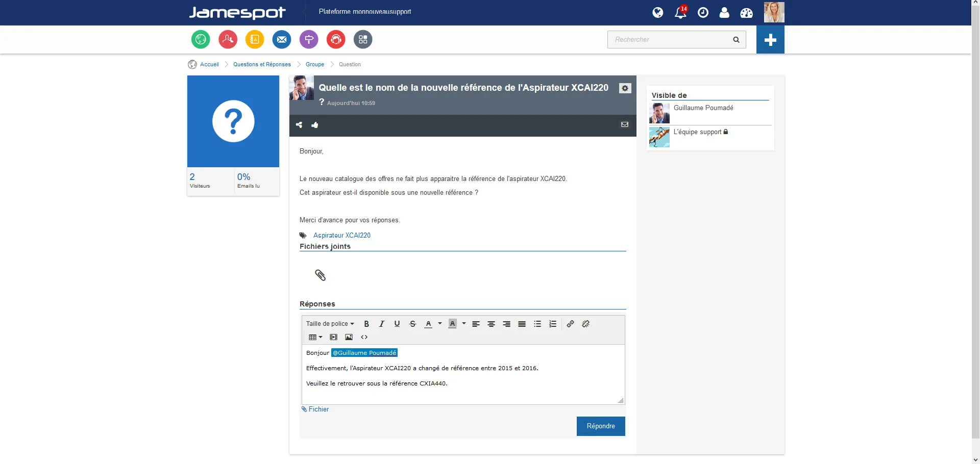Expand the background color dropdown arrow
This screenshot has height=464, width=980.
pos(464,323)
